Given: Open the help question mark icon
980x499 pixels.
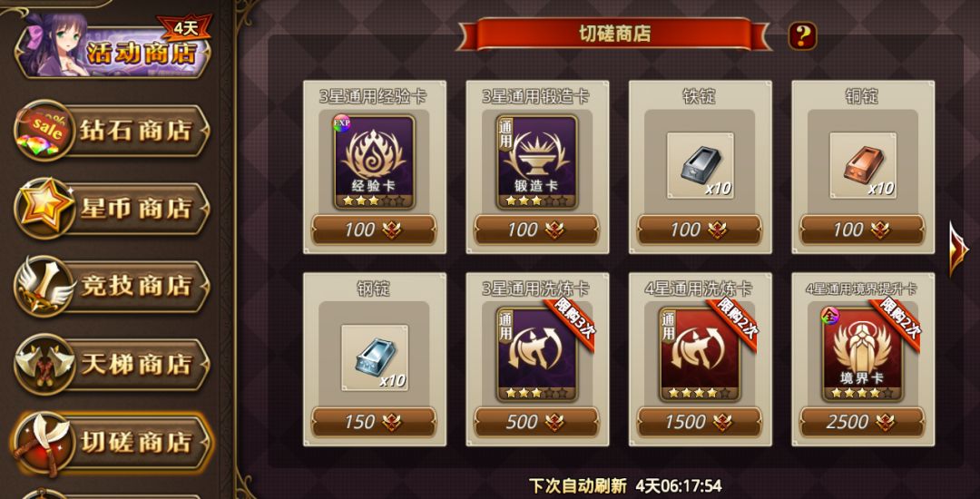Looking at the screenshot, I should (802, 35).
